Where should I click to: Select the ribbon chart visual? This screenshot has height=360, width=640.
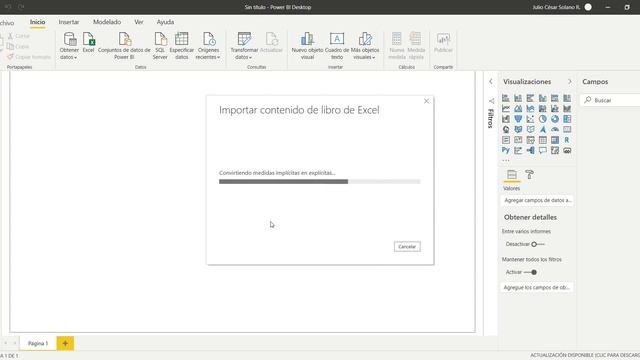click(x=567, y=109)
